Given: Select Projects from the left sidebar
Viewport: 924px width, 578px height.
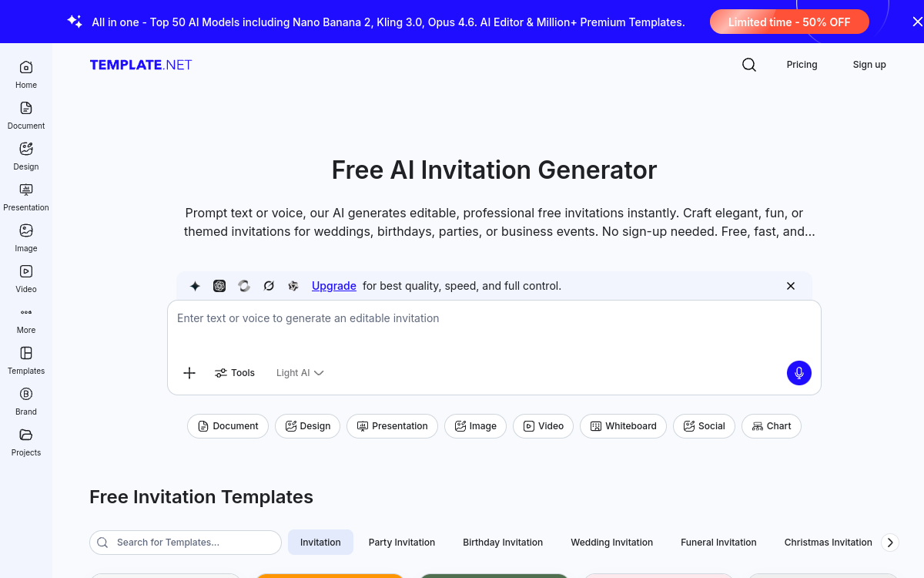Looking at the screenshot, I should click(25, 442).
